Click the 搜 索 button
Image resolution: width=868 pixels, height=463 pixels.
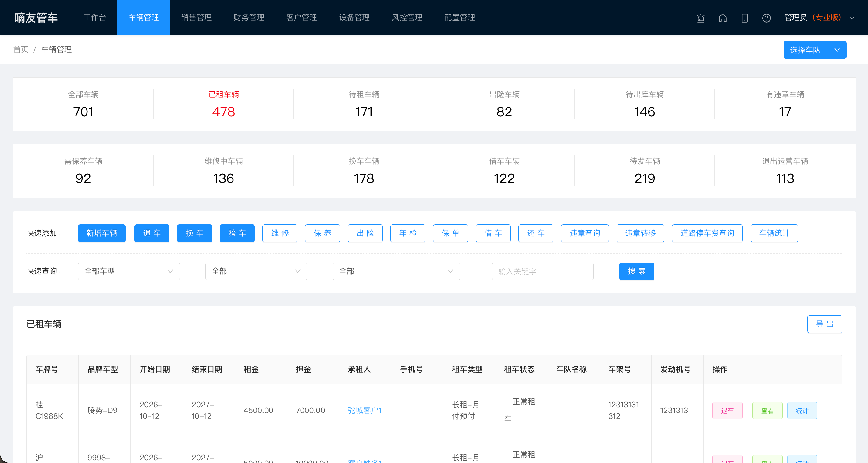(x=636, y=271)
